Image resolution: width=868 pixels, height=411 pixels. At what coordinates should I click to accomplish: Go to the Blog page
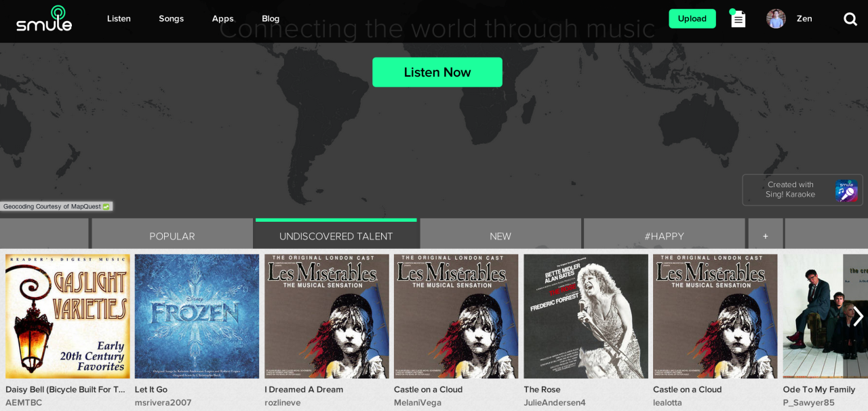[271, 18]
